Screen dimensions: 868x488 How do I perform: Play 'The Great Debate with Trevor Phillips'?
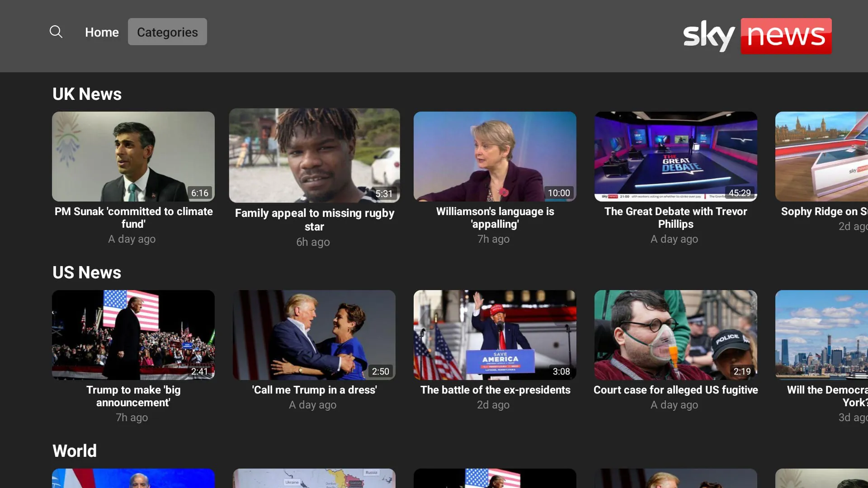676,156
